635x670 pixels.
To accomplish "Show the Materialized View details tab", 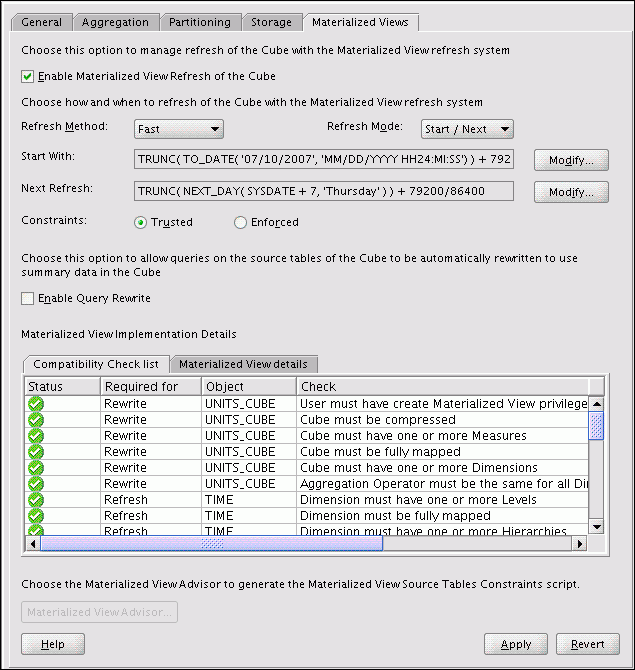I will point(243,364).
